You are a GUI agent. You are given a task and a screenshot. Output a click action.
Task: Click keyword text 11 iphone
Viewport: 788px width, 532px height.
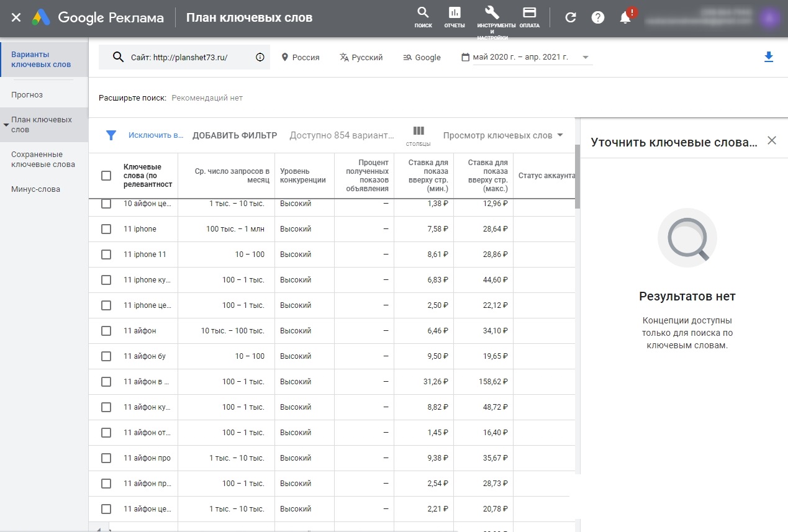tap(140, 229)
